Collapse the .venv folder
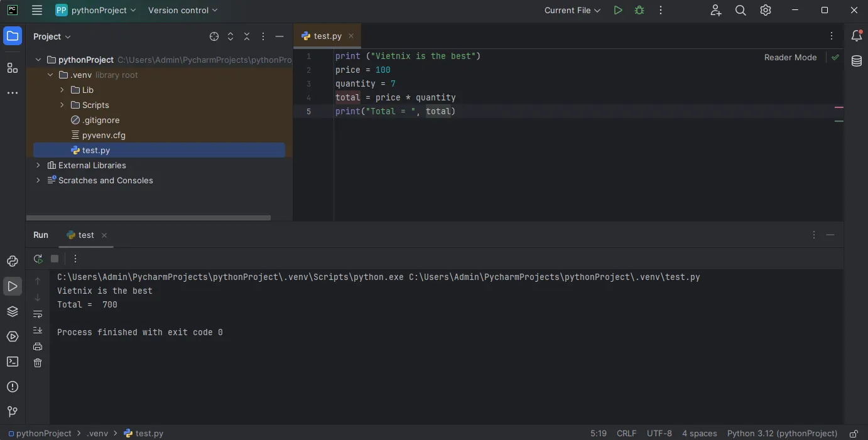This screenshot has width=868, height=440. point(50,75)
